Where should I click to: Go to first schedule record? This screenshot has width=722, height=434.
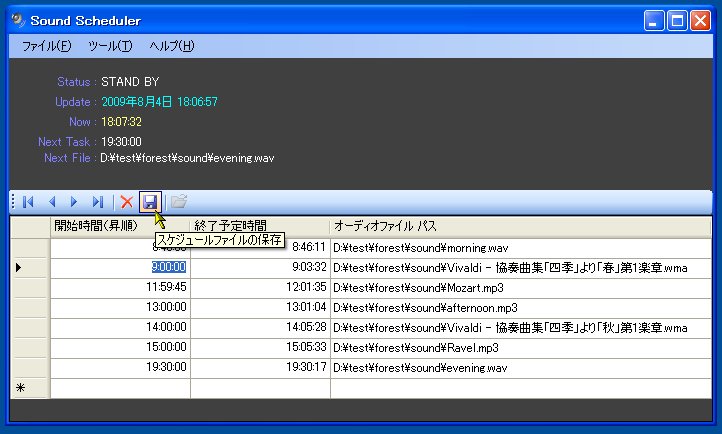point(28,202)
